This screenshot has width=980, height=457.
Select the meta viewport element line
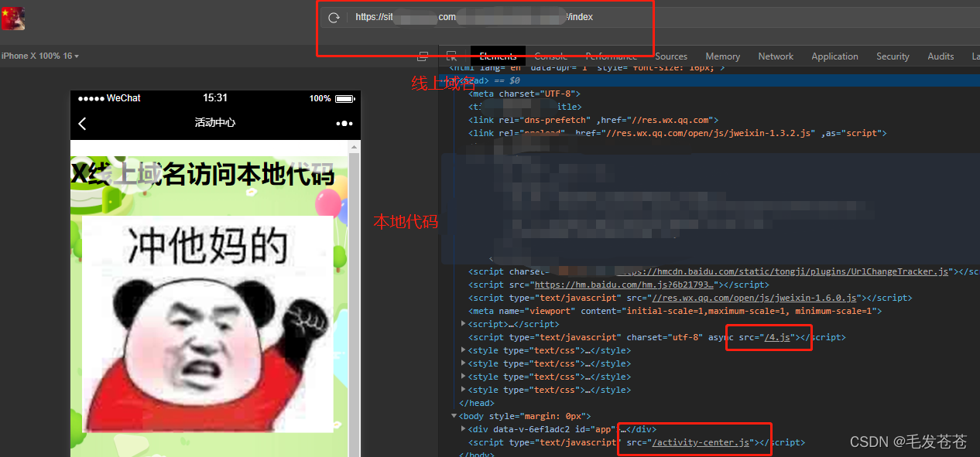(x=674, y=311)
